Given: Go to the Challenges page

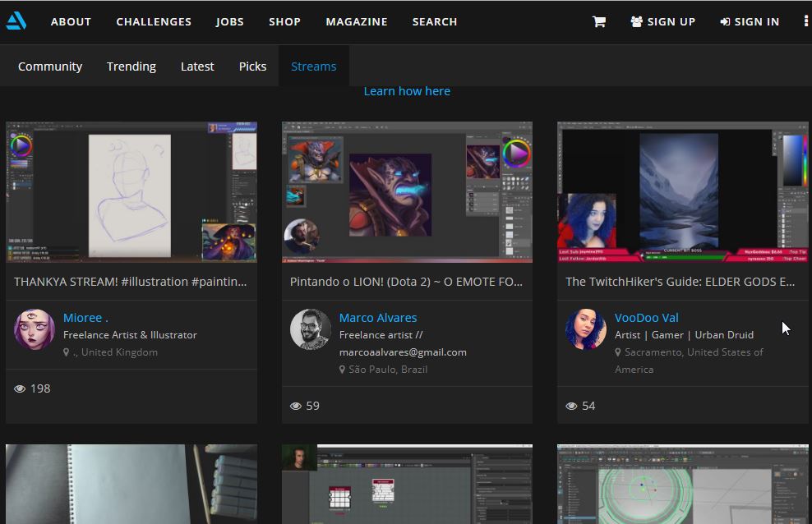Looking at the screenshot, I should click(x=154, y=21).
